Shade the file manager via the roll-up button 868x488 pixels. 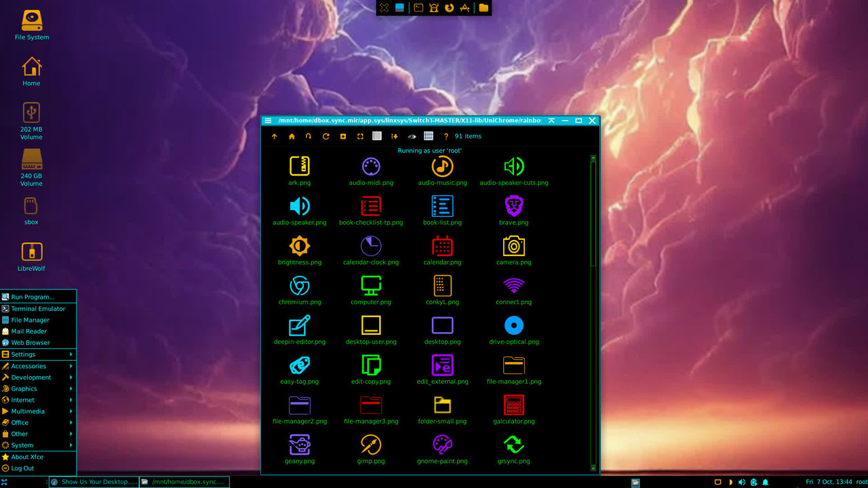551,120
